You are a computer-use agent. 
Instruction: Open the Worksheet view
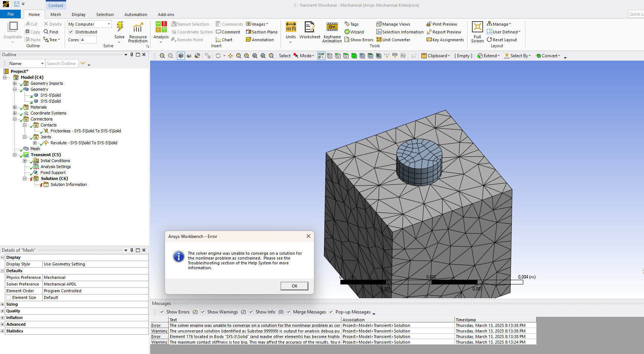click(310, 30)
